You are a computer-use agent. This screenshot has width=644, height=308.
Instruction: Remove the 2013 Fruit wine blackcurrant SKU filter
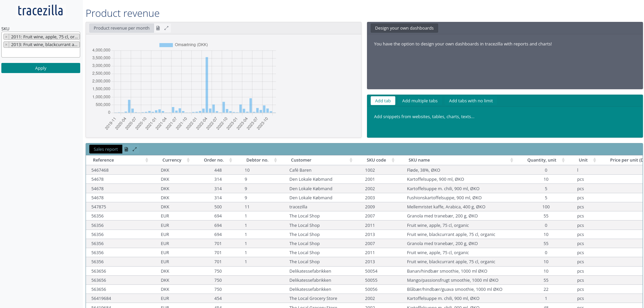(x=6, y=44)
